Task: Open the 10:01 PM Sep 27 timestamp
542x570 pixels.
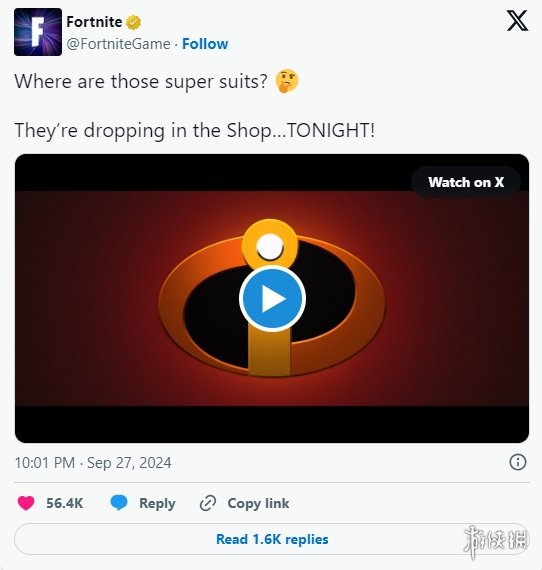Action: click(x=93, y=463)
